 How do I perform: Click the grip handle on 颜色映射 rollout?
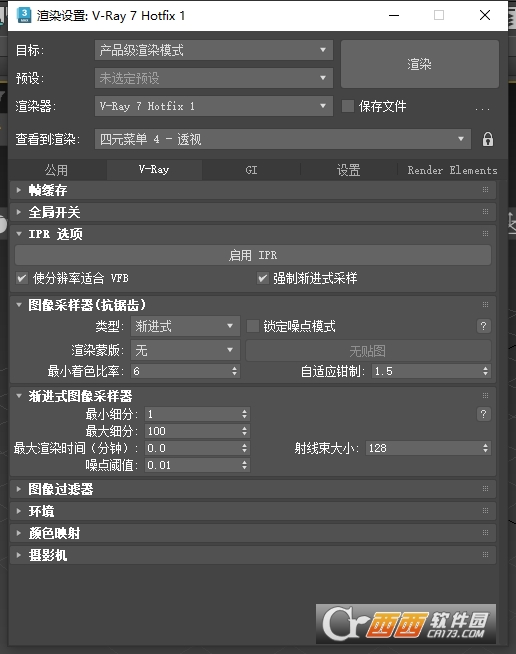tap(485, 533)
